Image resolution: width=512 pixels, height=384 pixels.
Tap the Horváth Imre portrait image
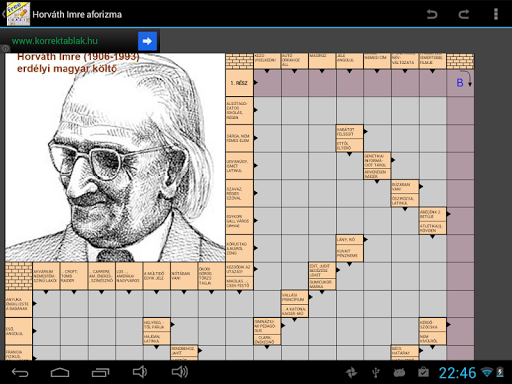115,157
